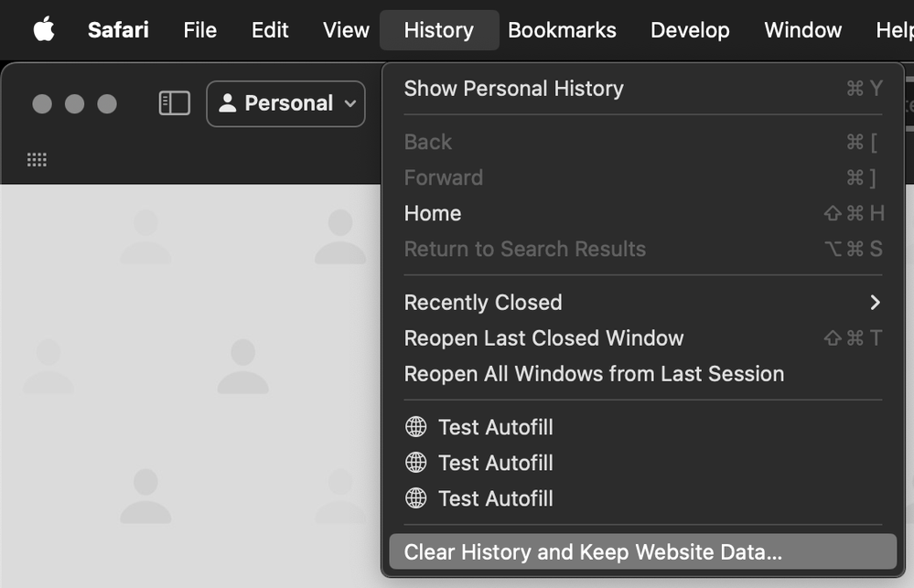Select Home from History menu
Viewport: 914px width, 588px height.
643,213
